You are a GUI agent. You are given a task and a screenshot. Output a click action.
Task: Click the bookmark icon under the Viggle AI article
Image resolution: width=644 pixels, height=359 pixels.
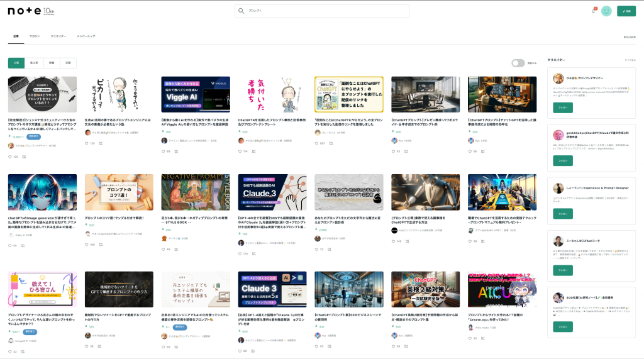click(175, 151)
